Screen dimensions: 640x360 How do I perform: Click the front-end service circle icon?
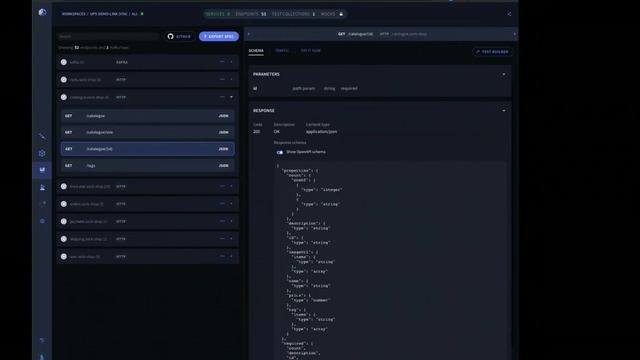pos(64,187)
